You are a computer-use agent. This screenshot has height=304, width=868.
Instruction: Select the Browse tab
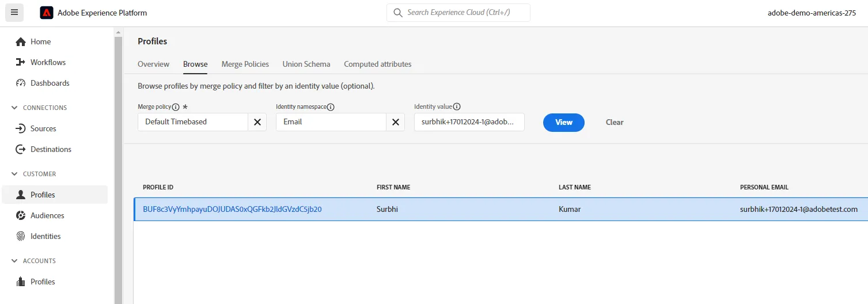(195, 64)
